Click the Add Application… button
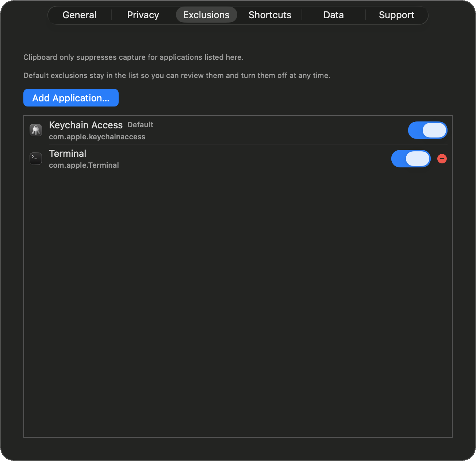 click(x=71, y=98)
